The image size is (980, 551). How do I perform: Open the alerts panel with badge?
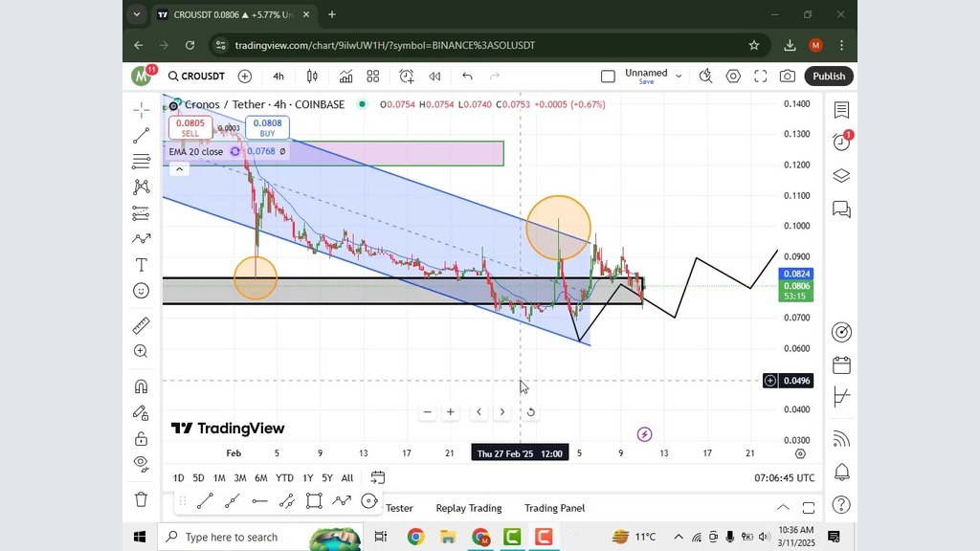coord(841,142)
